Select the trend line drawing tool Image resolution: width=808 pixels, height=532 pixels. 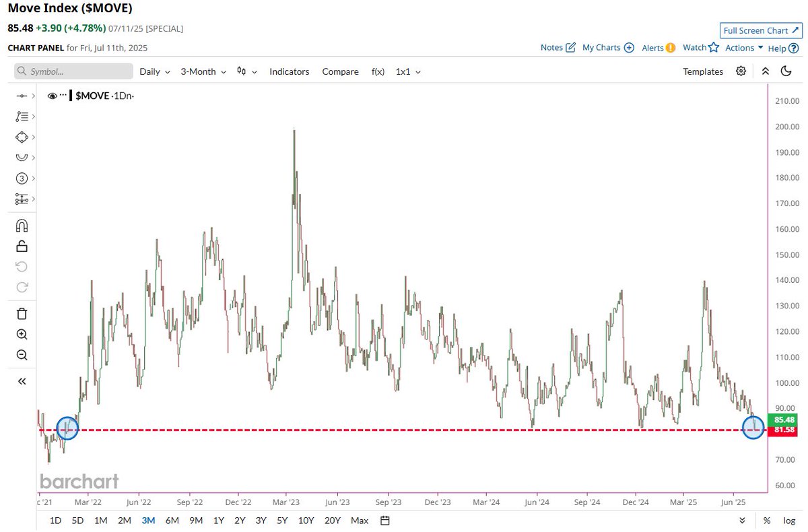click(22, 96)
